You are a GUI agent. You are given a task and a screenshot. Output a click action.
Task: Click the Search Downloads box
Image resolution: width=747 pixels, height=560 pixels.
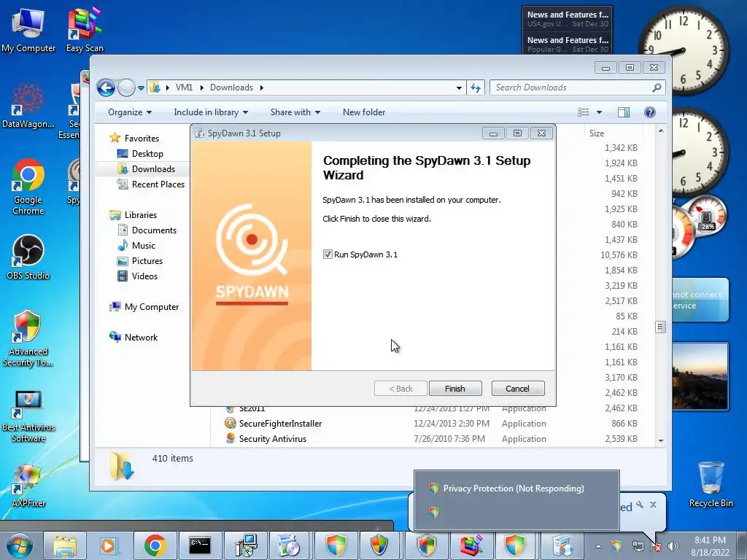572,87
